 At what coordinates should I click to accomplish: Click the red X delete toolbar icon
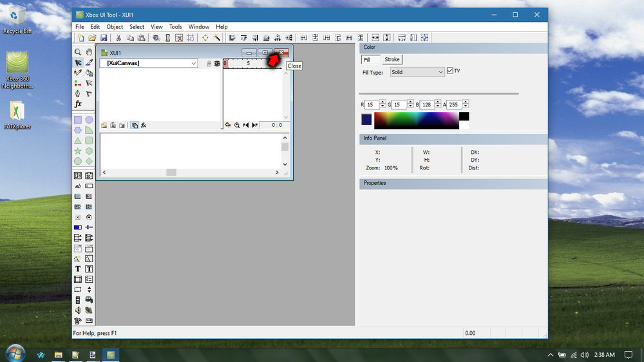(x=179, y=38)
